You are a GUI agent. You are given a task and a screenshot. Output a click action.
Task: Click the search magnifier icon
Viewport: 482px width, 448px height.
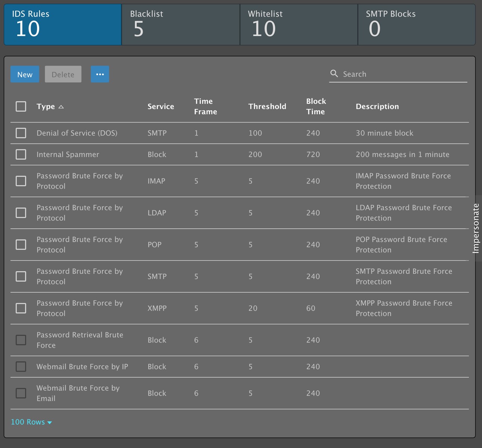[x=334, y=74]
